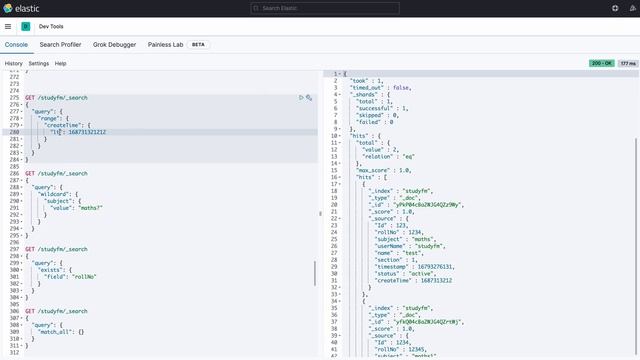The height and width of the screenshot is (360, 640).
Task: Switch to the Search Profiler tab
Action: [60, 44]
